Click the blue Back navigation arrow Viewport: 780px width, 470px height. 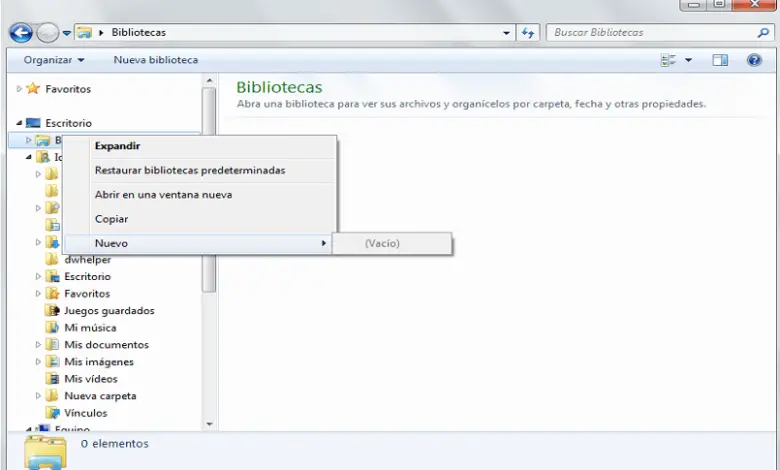pyautogui.click(x=21, y=33)
